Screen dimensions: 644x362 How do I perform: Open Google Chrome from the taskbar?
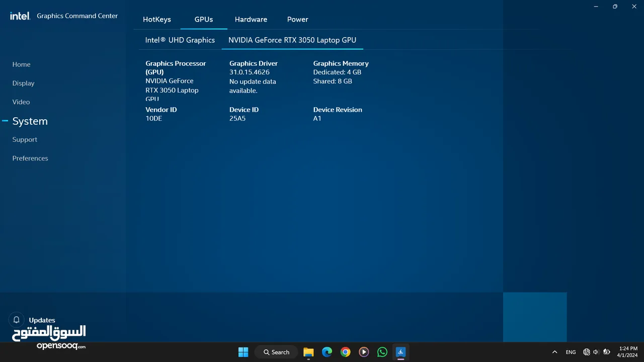click(x=345, y=352)
